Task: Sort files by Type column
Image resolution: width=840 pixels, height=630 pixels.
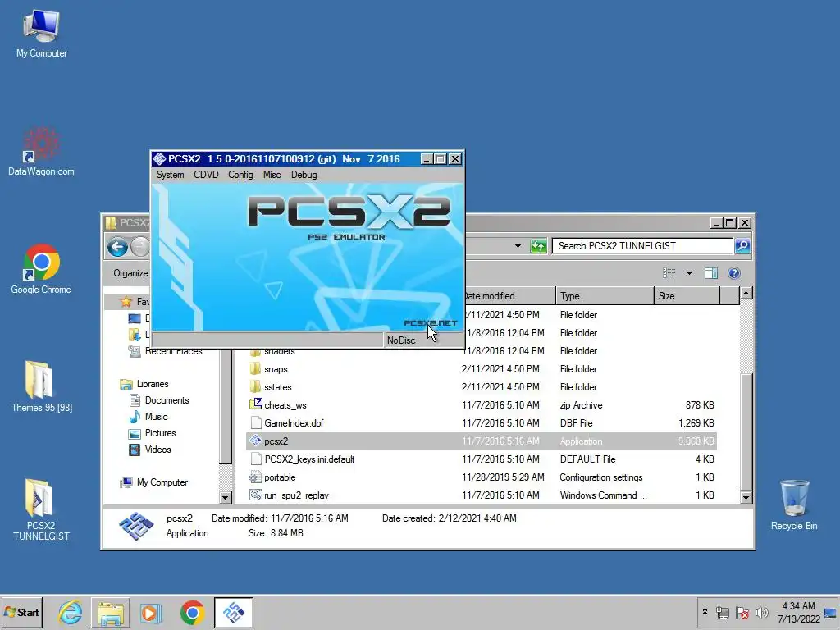Action: pos(605,296)
